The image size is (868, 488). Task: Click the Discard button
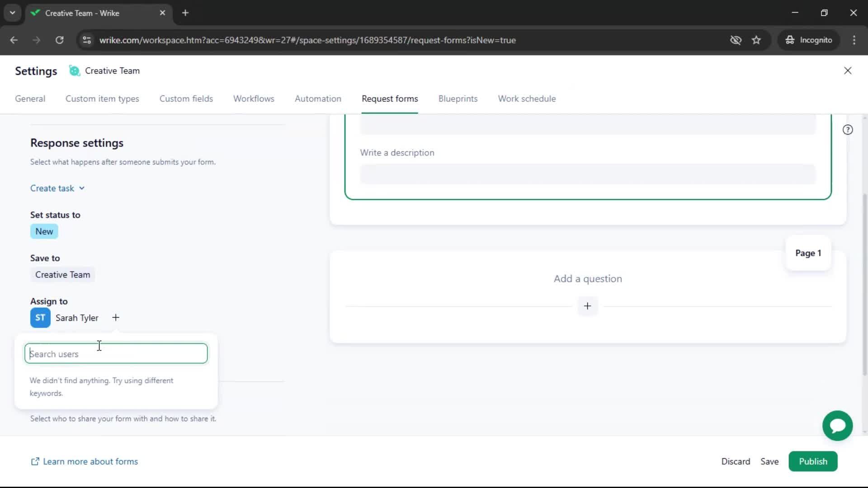pos(736,461)
